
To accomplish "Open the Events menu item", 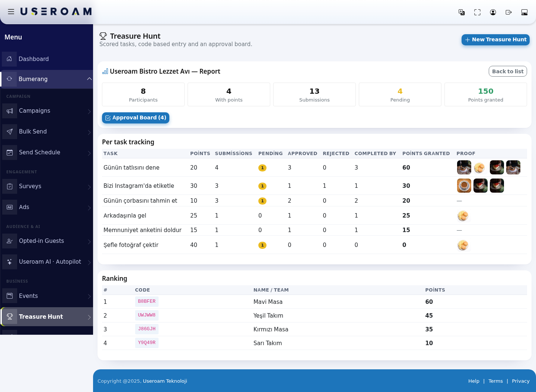I will (47, 296).
